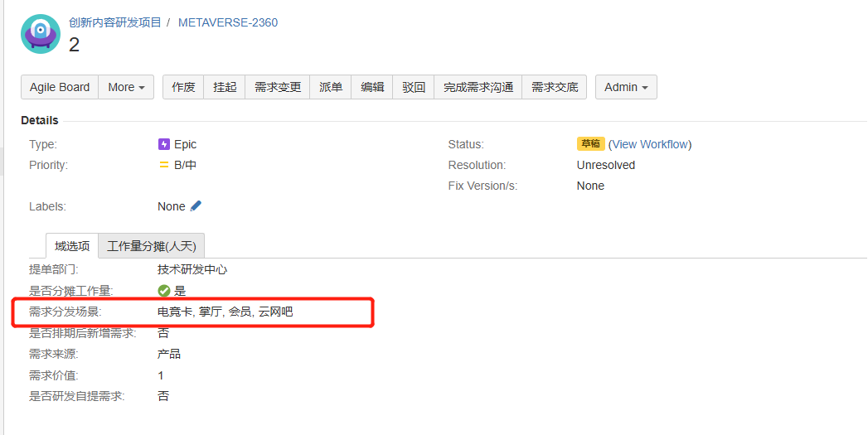Viewport: 868px width, 435px height.
Task: Click the 派单 button
Action: click(331, 87)
